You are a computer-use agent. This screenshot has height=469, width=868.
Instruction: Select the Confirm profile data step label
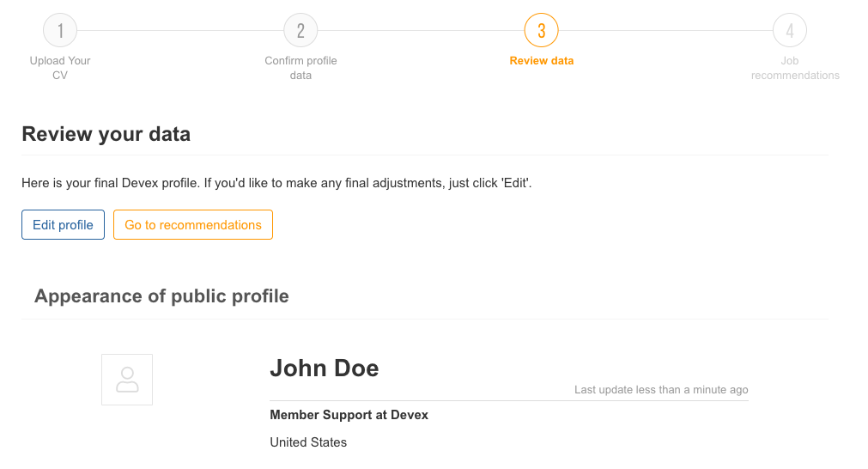coord(300,68)
